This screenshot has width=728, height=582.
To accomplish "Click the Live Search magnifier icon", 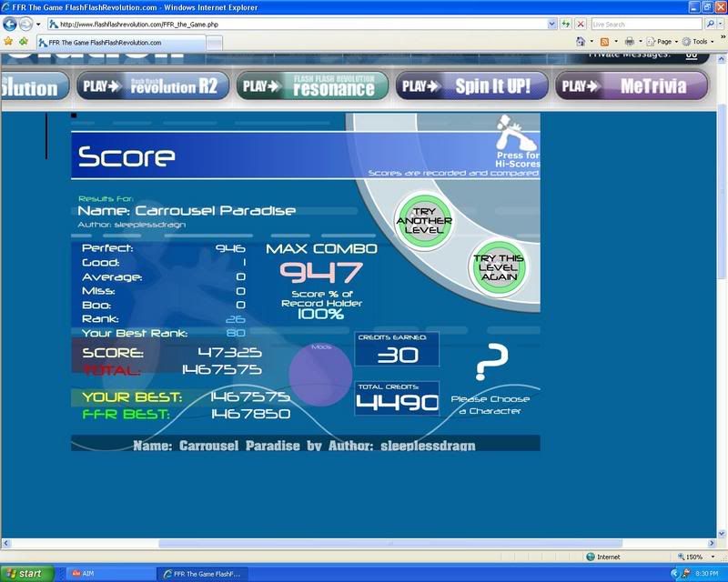I will tap(710, 24).
